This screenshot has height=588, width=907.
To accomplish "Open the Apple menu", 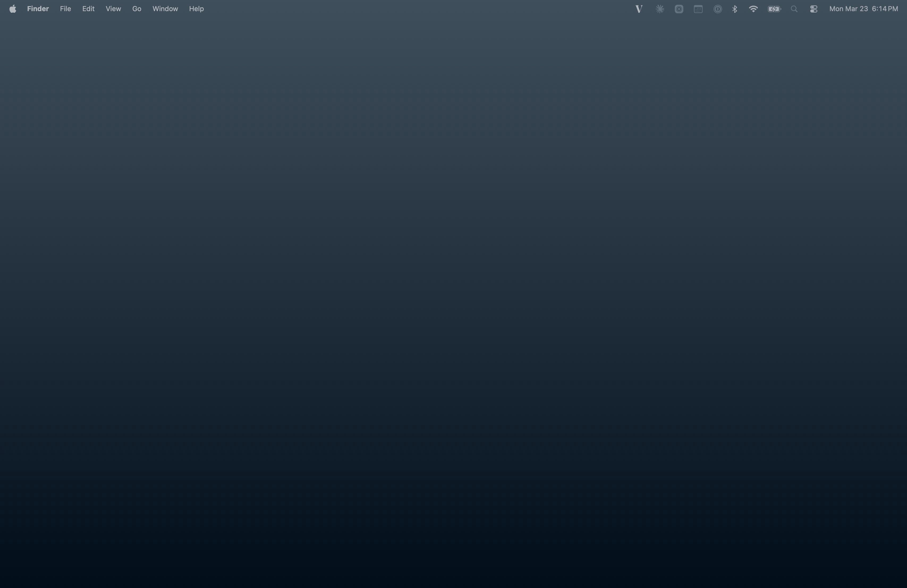I will click(12, 8).
